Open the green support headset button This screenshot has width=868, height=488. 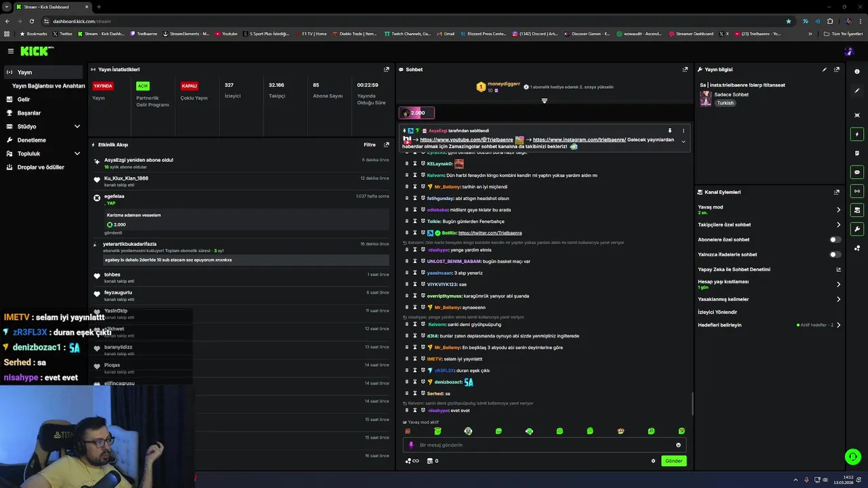(x=853, y=457)
